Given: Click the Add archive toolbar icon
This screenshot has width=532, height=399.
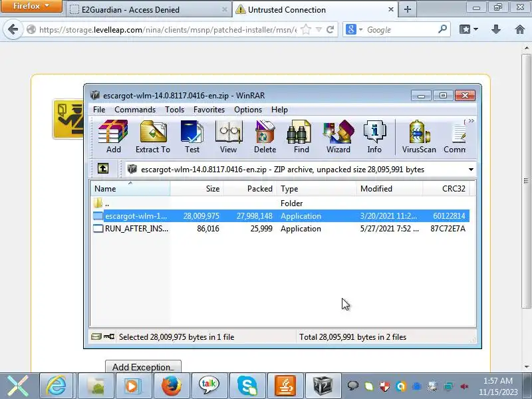Looking at the screenshot, I should click(x=113, y=137).
